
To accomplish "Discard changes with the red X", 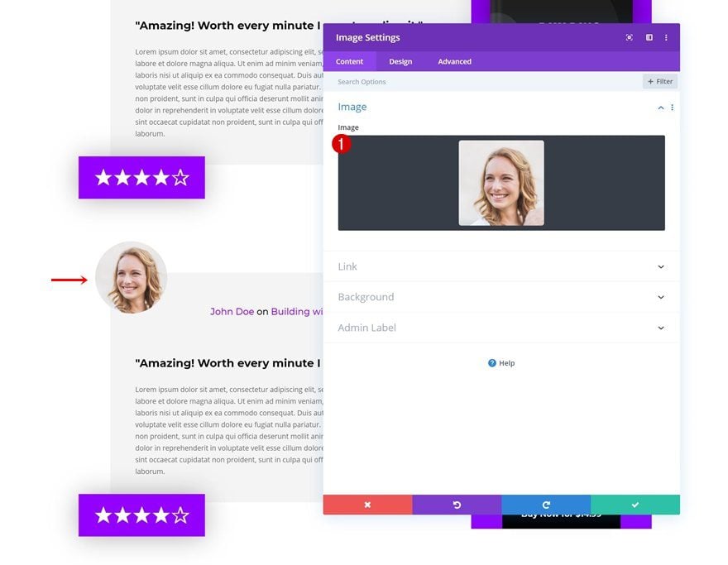I will point(367,505).
